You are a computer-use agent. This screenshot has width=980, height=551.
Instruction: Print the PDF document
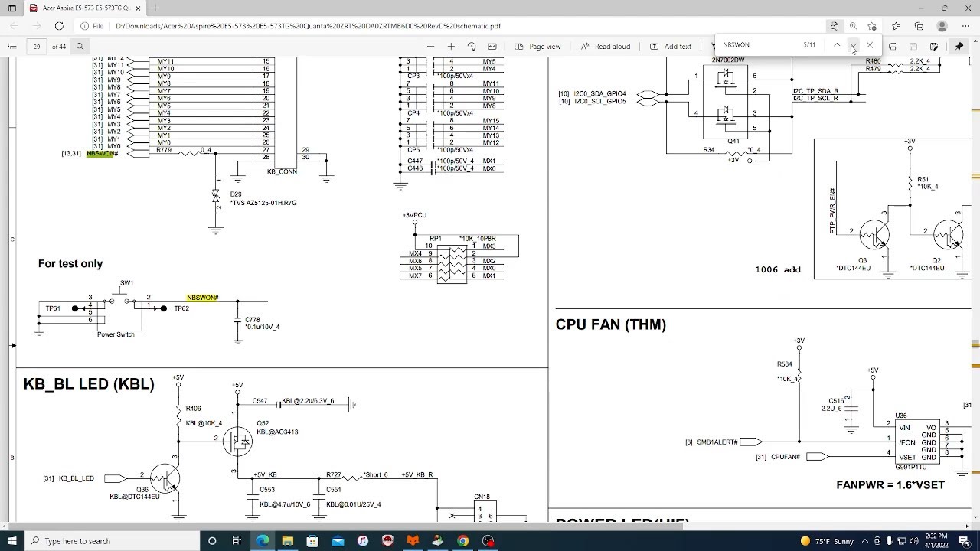tap(893, 47)
